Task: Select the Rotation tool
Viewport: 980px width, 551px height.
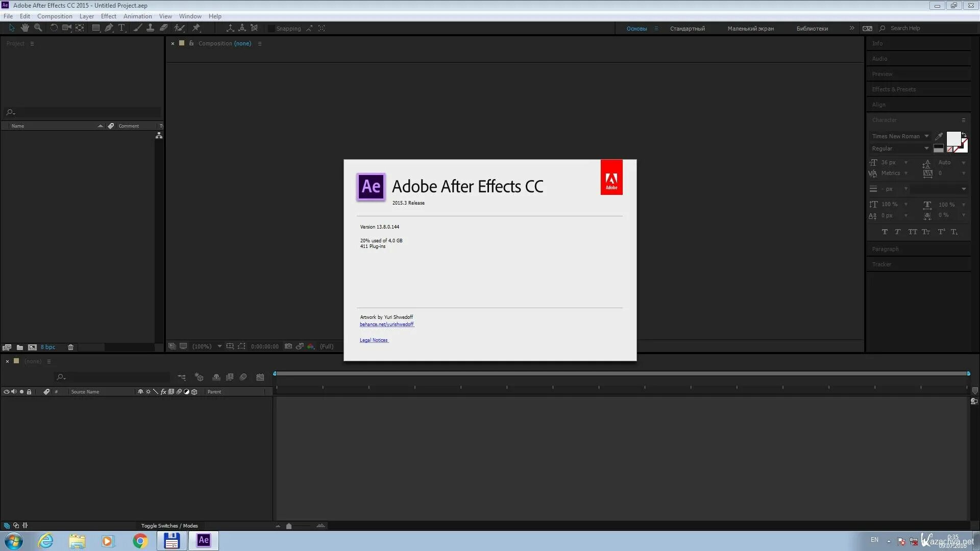Action: click(54, 28)
